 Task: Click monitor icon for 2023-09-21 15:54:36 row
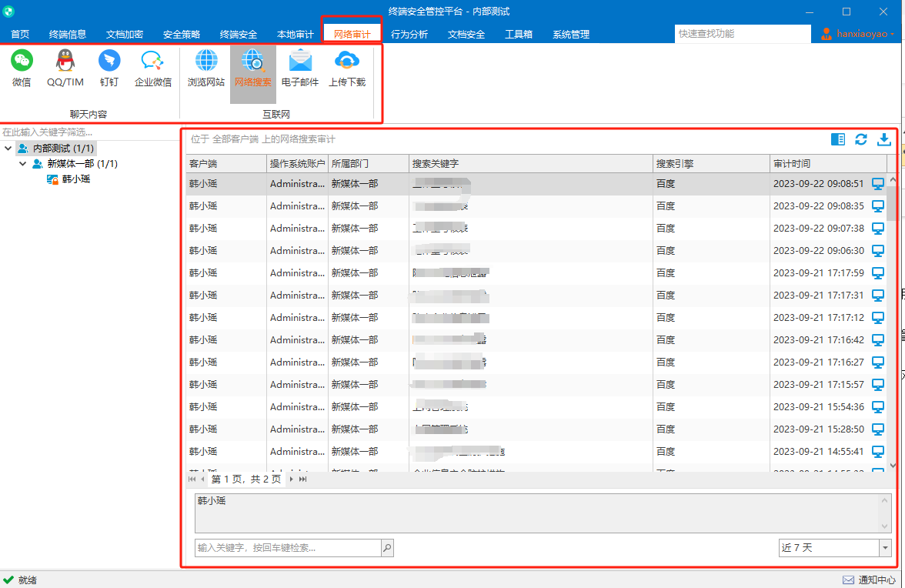pos(878,407)
